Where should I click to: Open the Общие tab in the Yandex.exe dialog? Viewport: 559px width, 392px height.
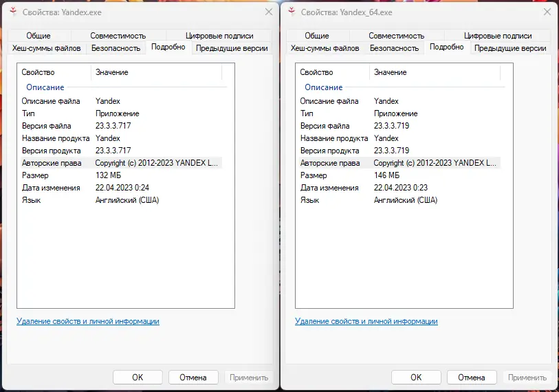pyautogui.click(x=39, y=36)
